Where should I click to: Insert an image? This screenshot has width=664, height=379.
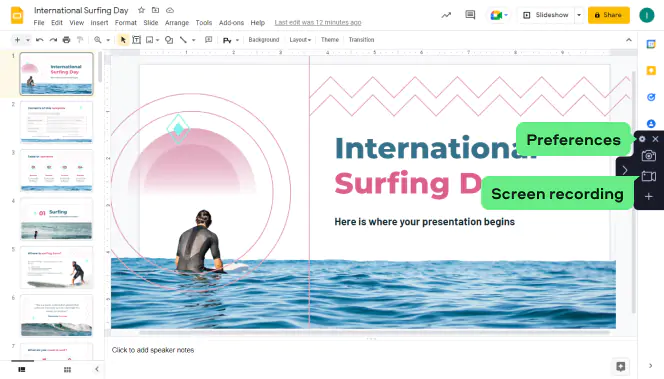149,40
